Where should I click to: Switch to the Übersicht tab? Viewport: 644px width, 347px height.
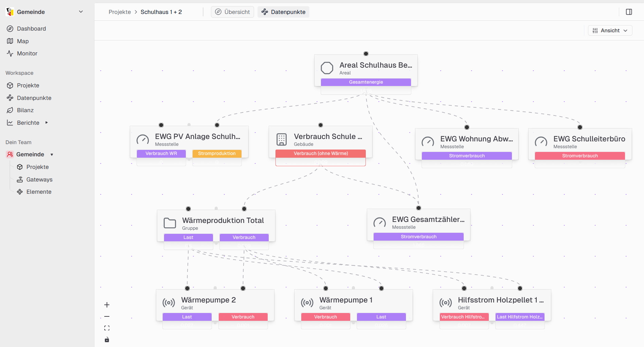point(232,12)
